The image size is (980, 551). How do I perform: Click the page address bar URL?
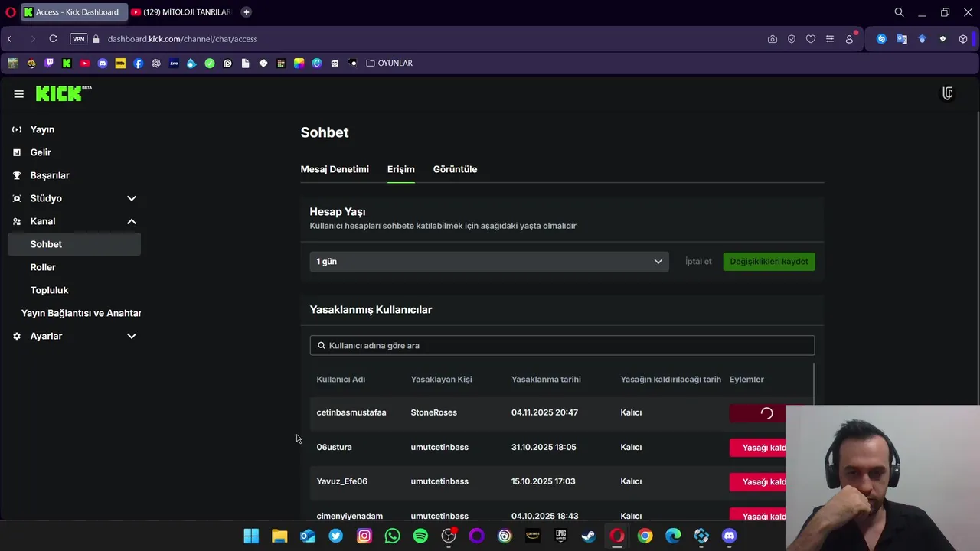pos(182,39)
